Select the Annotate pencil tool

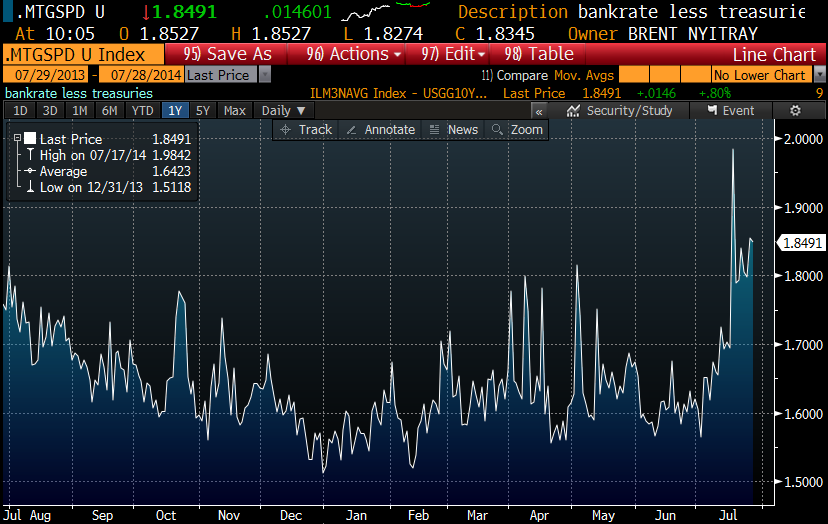[x=379, y=130]
